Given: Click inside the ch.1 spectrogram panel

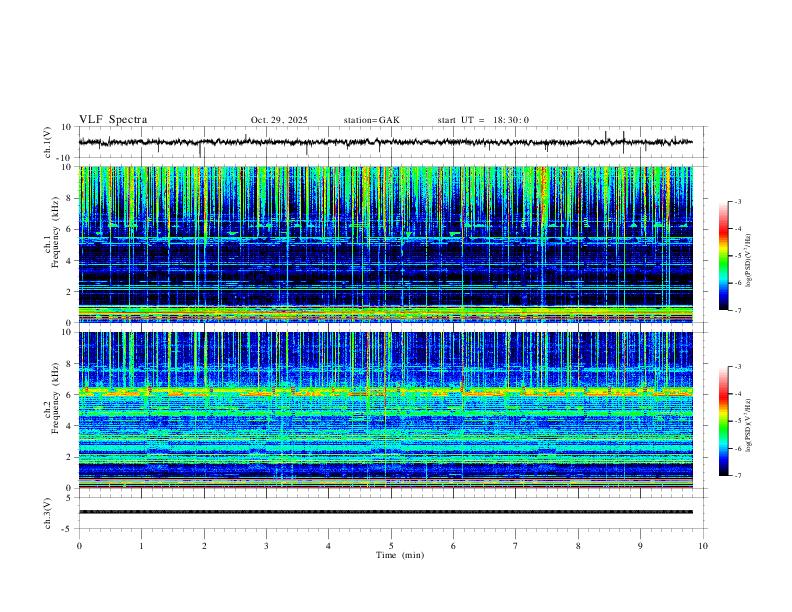Looking at the screenshot, I should coord(385,244).
